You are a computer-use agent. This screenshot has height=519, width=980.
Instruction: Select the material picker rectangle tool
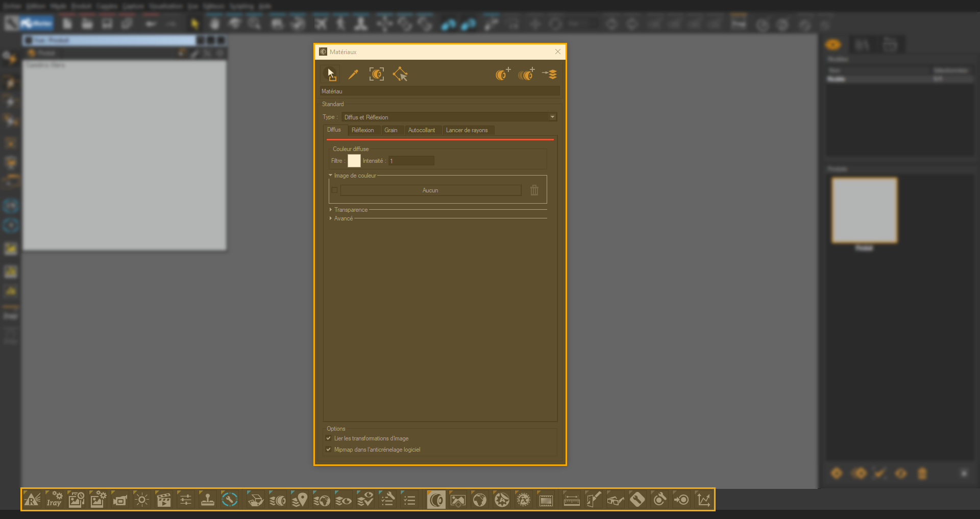pos(376,74)
